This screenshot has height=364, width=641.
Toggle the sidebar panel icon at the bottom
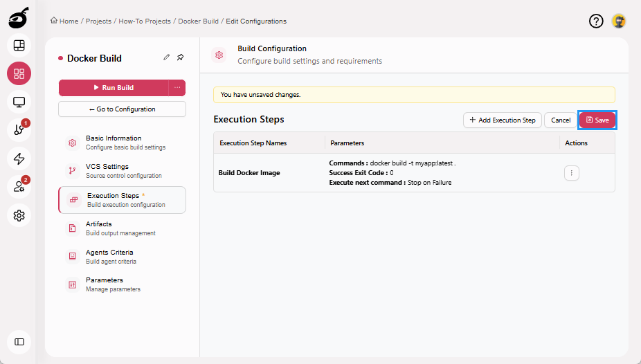(x=19, y=342)
